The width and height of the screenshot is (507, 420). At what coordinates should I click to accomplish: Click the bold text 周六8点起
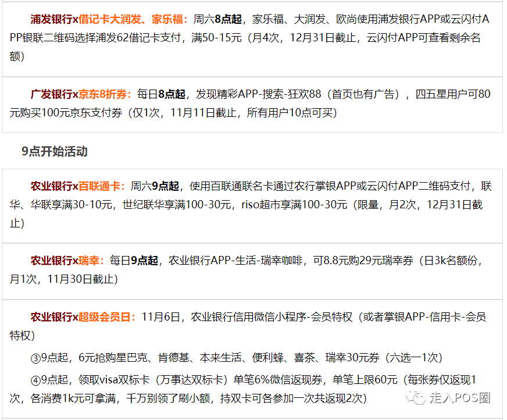217,19
